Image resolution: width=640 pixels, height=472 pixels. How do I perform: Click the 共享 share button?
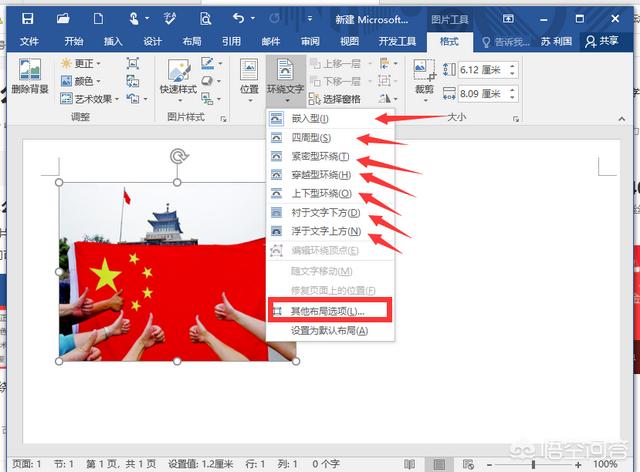point(602,41)
